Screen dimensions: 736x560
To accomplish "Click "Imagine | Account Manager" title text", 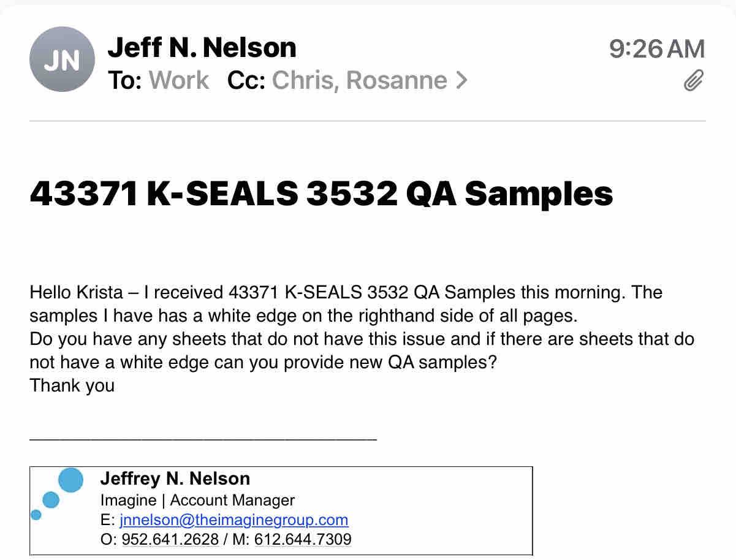I will tap(197, 500).
